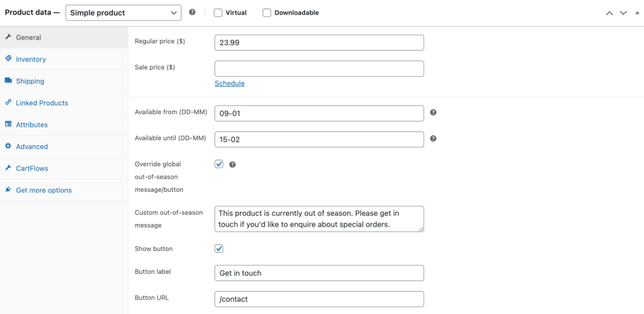Move Product data panel up with arrow
The image size is (644, 314).
[x=610, y=12]
